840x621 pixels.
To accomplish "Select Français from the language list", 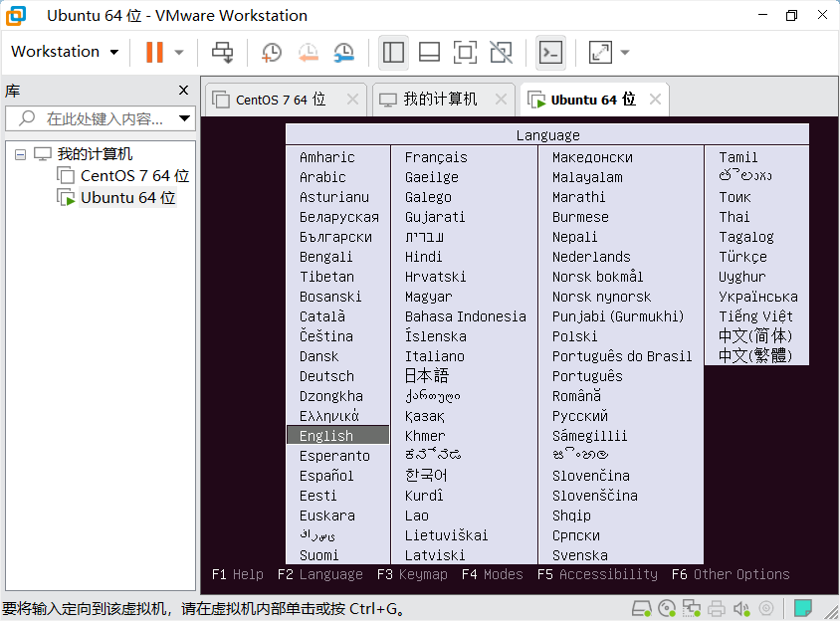I will tap(436, 157).
